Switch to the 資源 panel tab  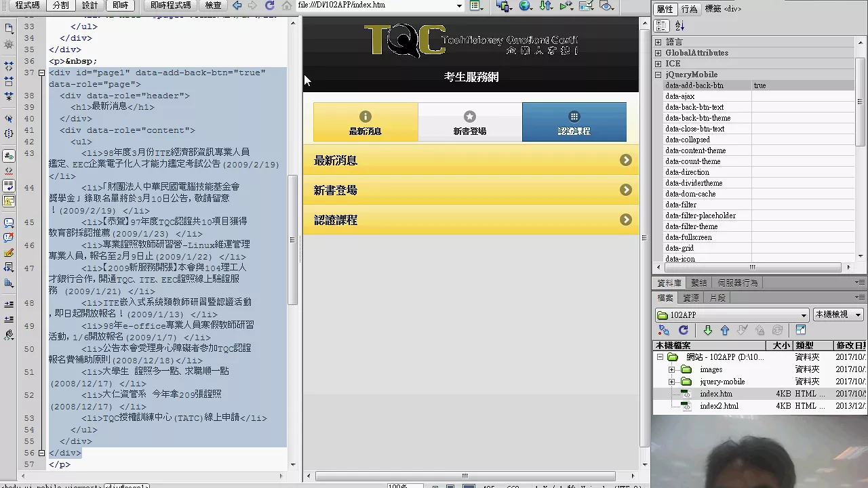tap(691, 298)
